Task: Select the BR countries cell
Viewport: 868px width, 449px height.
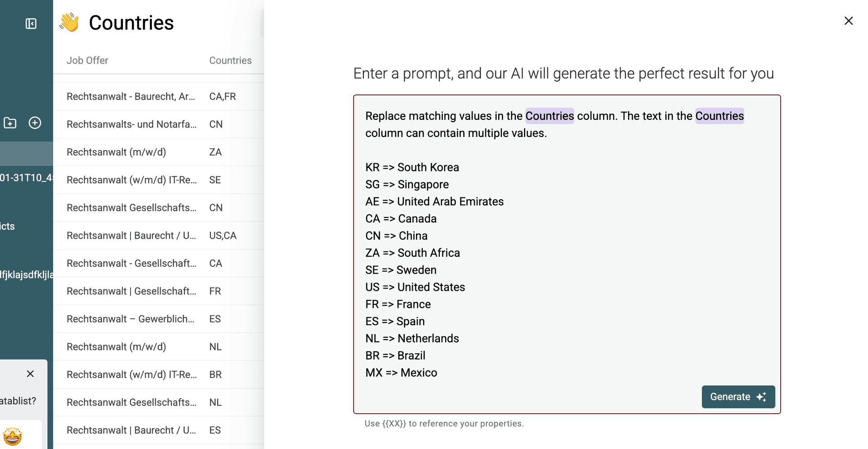Action: (x=215, y=375)
